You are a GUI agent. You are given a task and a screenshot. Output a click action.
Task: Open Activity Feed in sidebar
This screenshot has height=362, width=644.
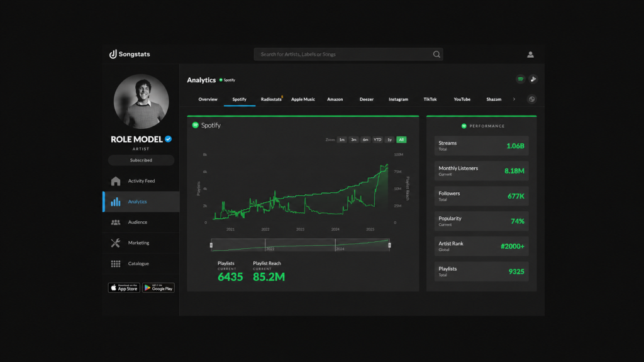[x=141, y=181]
